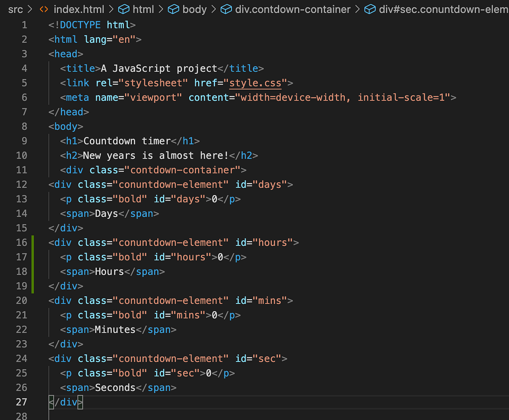Image resolution: width=509 pixels, height=420 pixels.
Task: Click the HTML file icon beside index.html
Action: point(44,9)
